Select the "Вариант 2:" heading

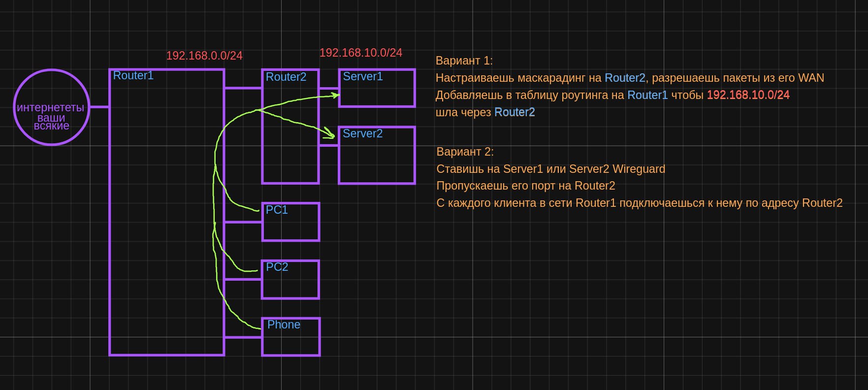(x=465, y=152)
